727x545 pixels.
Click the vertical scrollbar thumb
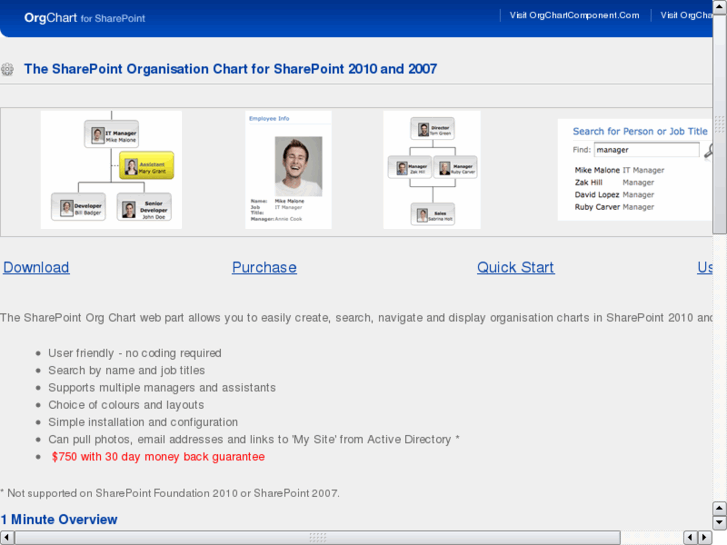coord(720,124)
